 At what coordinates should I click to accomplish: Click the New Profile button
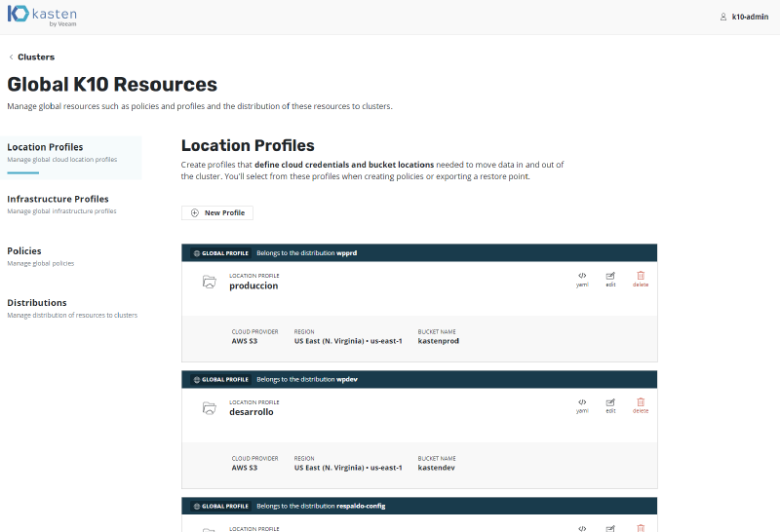coord(217,212)
